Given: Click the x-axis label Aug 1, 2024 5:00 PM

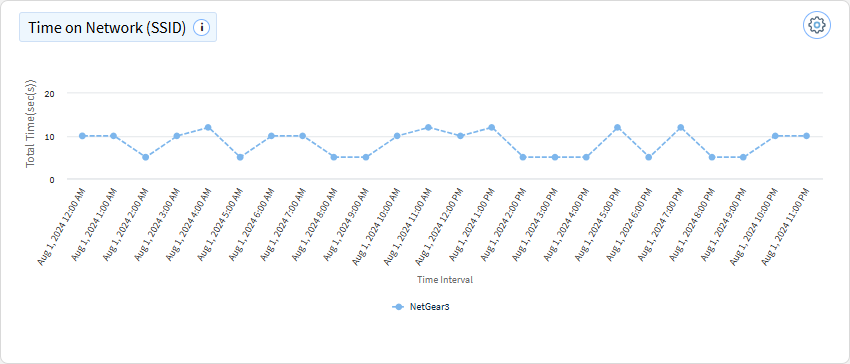Looking at the screenshot, I should tap(596, 225).
